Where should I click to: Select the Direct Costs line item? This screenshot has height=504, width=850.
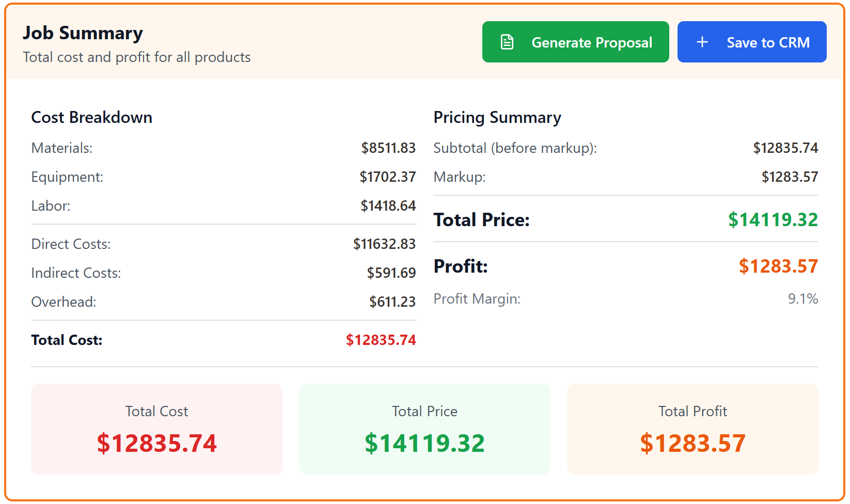tap(71, 244)
